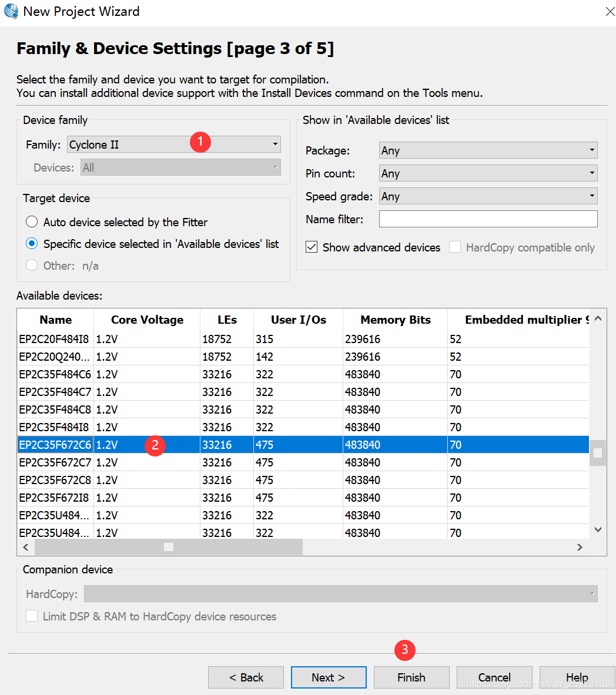Click the Cancel button
Screen dimensions: 616x695
[x=494, y=677]
